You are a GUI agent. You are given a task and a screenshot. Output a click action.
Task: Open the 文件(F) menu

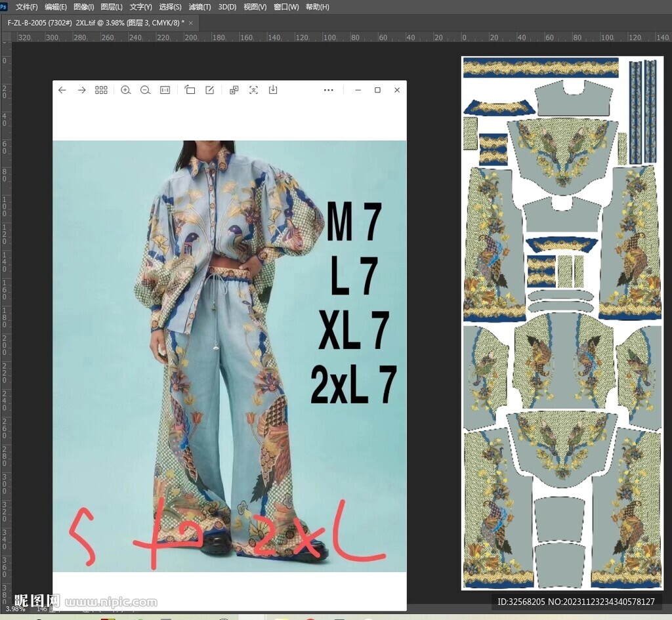[x=26, y=7]
